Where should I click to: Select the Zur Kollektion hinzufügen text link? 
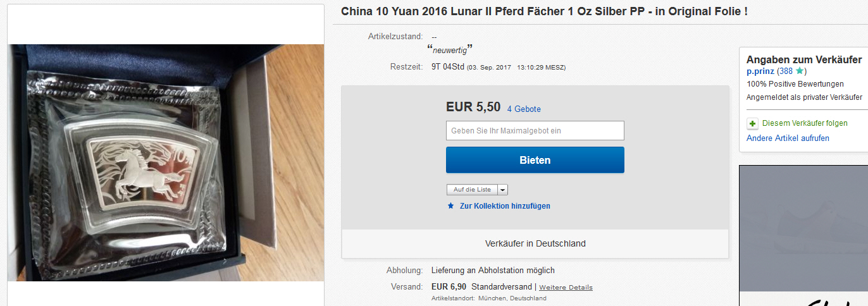[x=505, y=206]
